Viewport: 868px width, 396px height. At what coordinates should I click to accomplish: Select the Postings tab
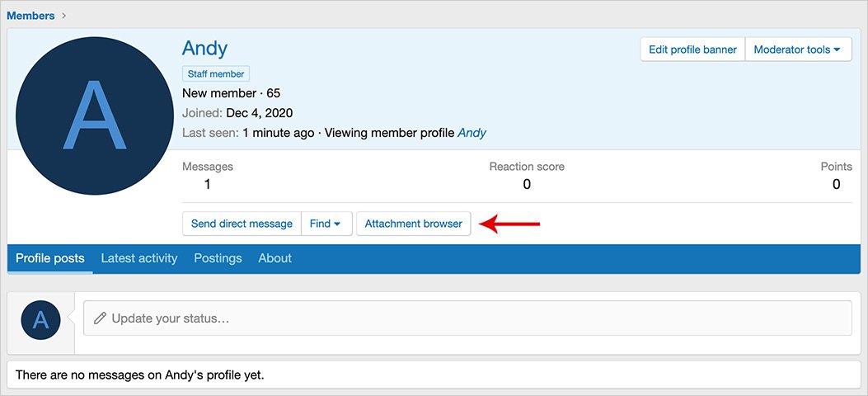click(x=218, y=258)
